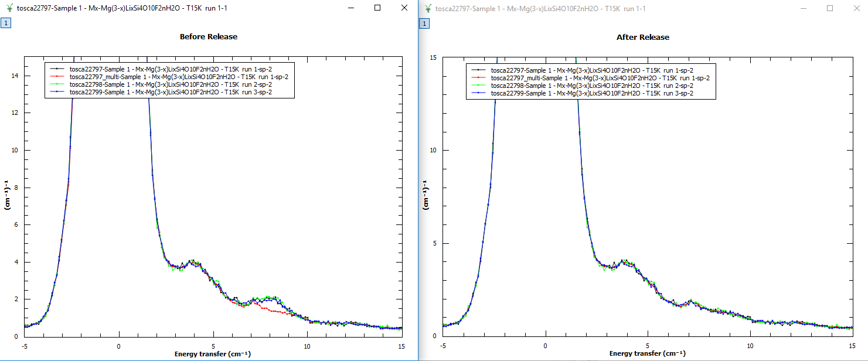Click the layer "1" button in the After Release window
The width and height of the screenshot is (868, 361).
[423, 23]
